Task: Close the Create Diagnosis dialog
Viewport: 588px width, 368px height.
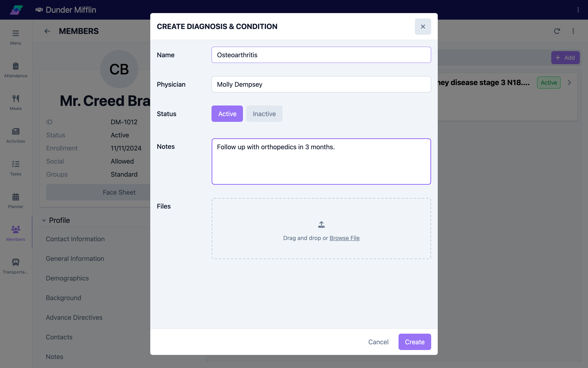Action: 423,27
